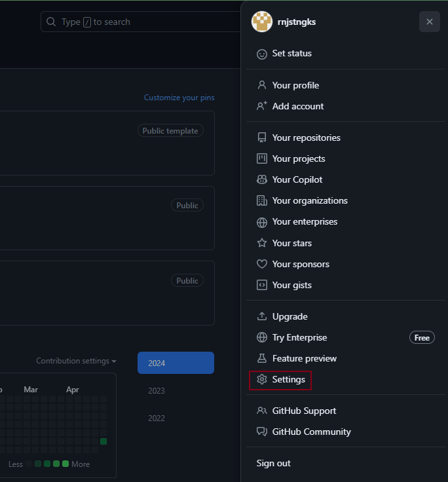Viewport: 448px width, 482px height.
Task: Click the repo icon beside Your repositories
Action: [x=262, y=138]
